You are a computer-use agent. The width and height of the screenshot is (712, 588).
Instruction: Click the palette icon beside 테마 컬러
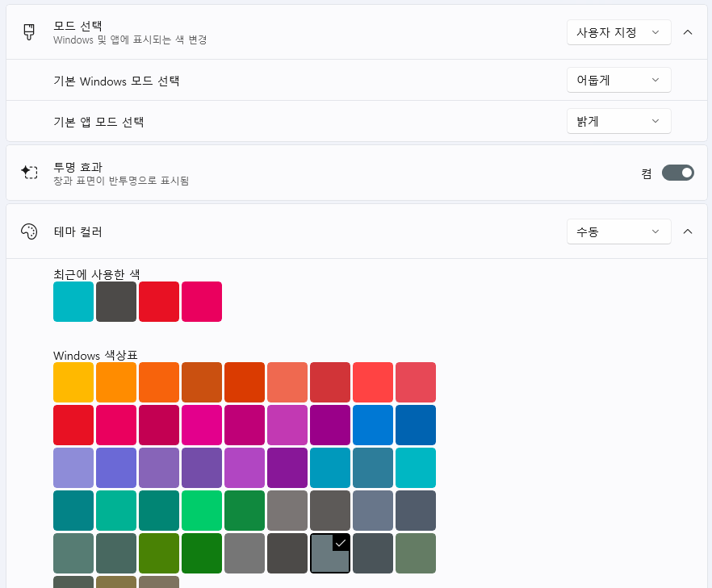pyautogui.click(x=29, y=231)
